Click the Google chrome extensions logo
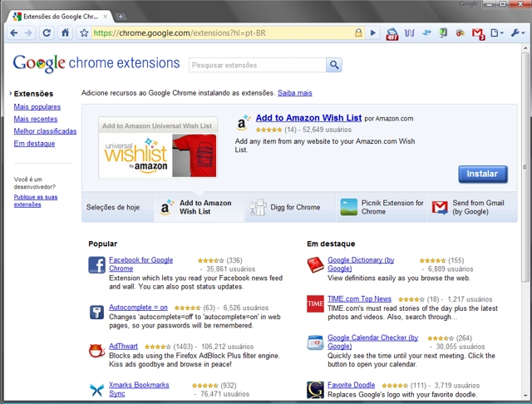 click(x=96, y=63)
